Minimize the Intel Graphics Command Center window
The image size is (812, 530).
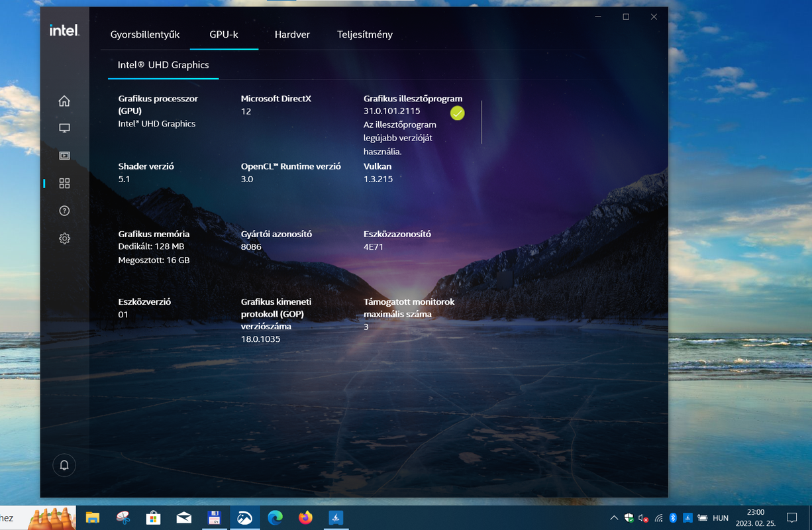pos(598,17)
